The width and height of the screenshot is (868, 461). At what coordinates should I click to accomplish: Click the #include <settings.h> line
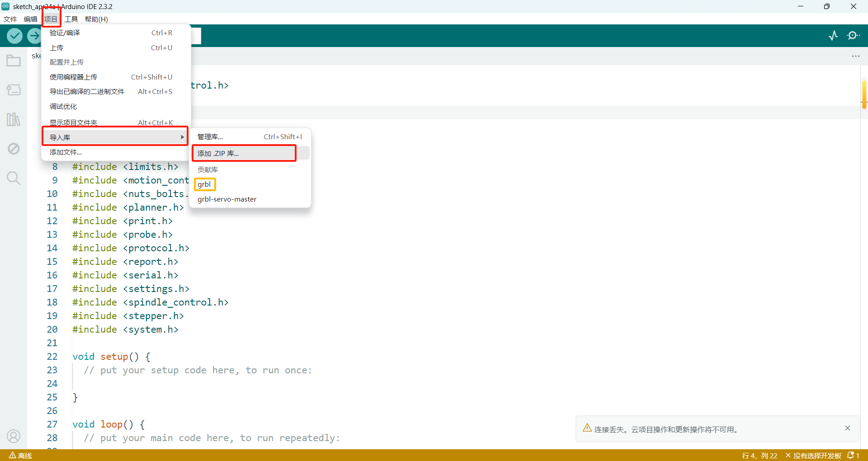131,289
